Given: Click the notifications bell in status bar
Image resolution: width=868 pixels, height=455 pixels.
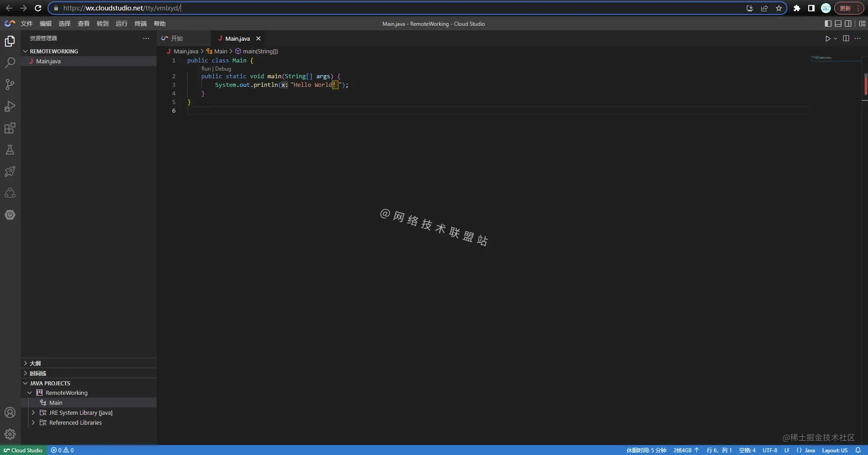Looking at the screenshot, I should pyautogui.click(x=858, y=450).
